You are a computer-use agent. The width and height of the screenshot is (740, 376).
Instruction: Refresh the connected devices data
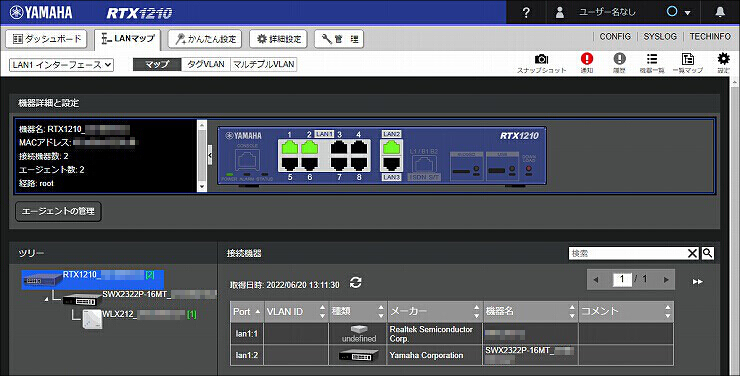click(x=356, y=283)
